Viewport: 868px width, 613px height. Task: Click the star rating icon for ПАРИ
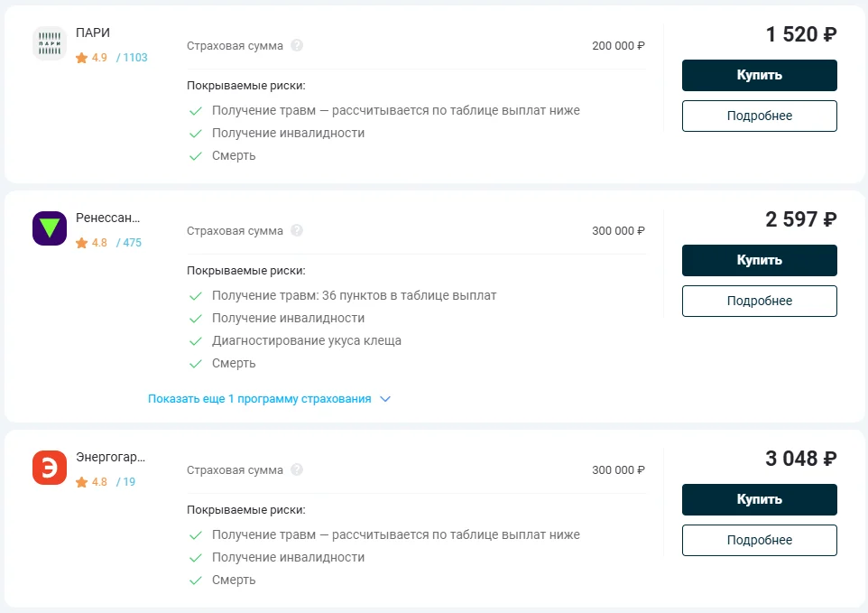81,58
